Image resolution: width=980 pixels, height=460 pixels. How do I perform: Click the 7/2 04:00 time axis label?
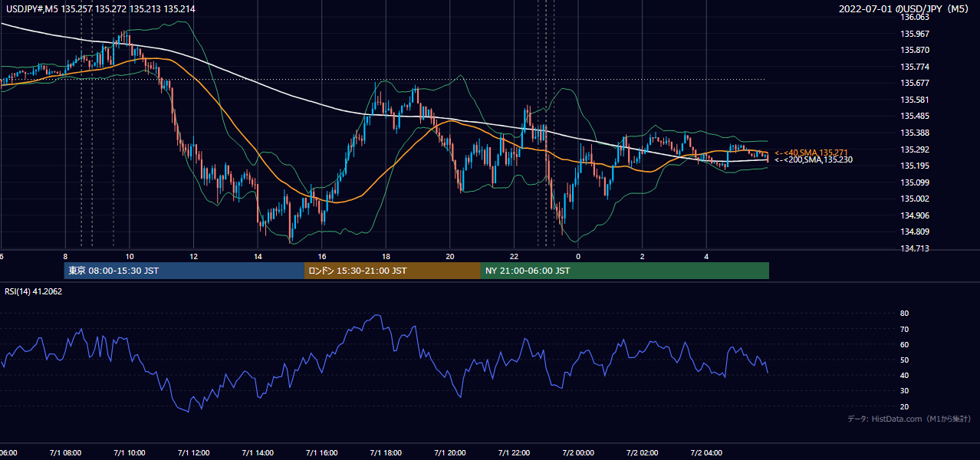tap(706, 453)
